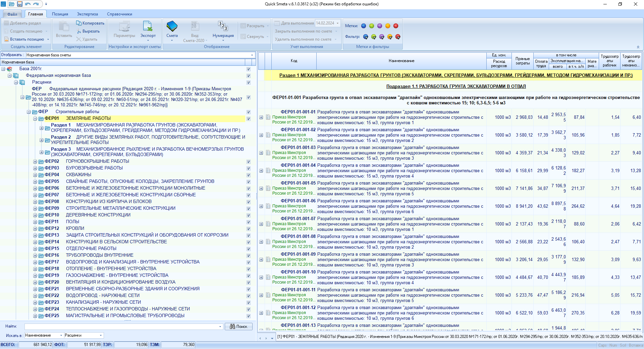
Task: Click the bottom [1] ФЕР01 sheet tab
Action: (x=460, y=337)
